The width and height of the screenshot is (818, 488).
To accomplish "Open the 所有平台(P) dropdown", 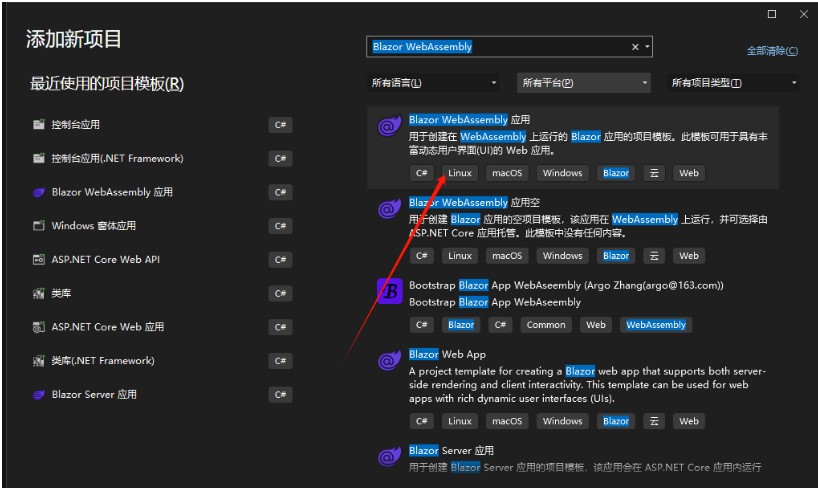I will [x=583, y=82].
